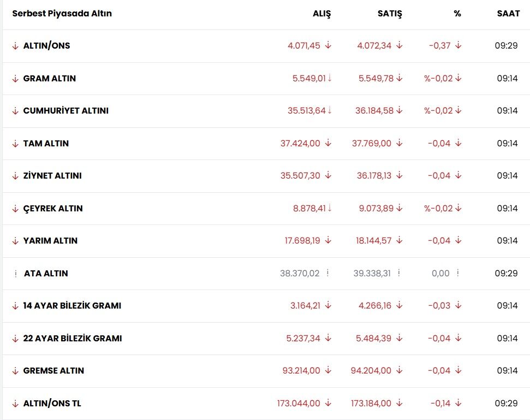Click ATA ALTIN selling price 39.338,31
The width and height of the screenshot is (530, 420).
pos(372,273)
